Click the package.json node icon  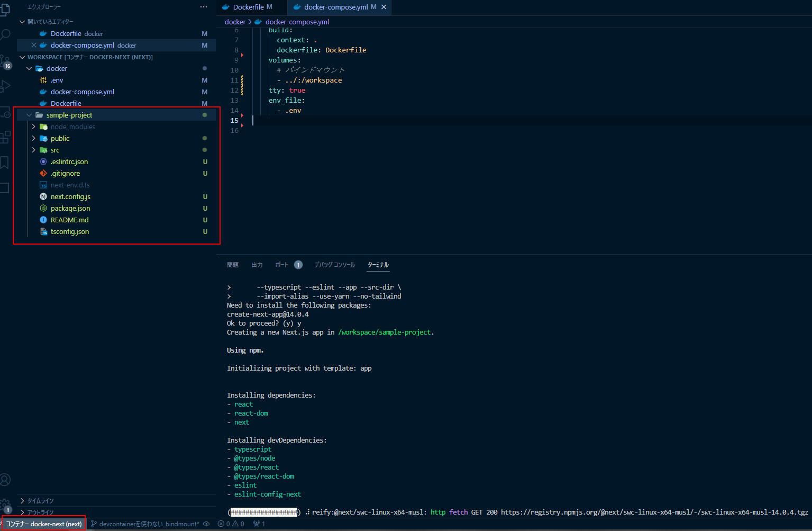pos(43,208)
